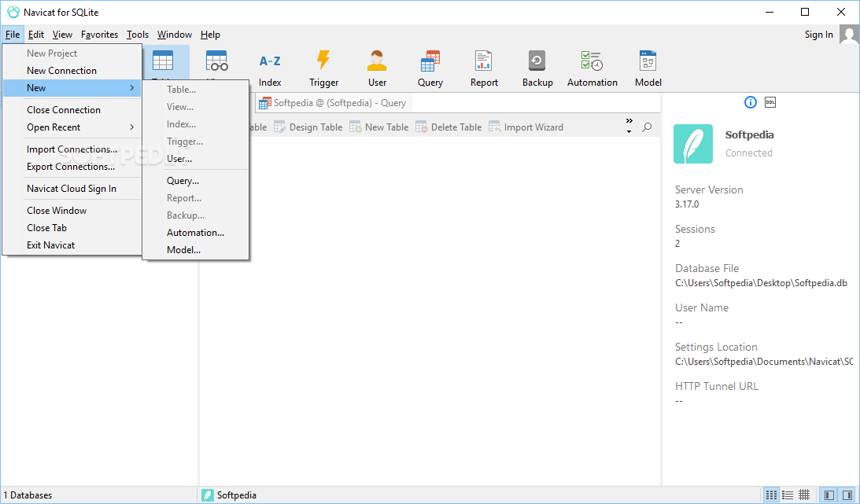Click the Softpedia connection feather icon
The height and width of the screenshot is (504, 860).
[x=693, y=144]
